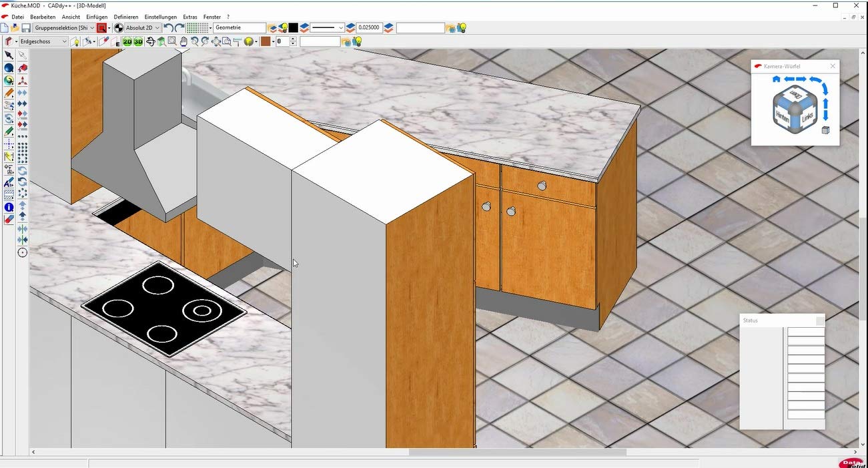Rotate camera left with left arrow in Kamera-Würfel
868x468 pixels.
tap(789, 79)
